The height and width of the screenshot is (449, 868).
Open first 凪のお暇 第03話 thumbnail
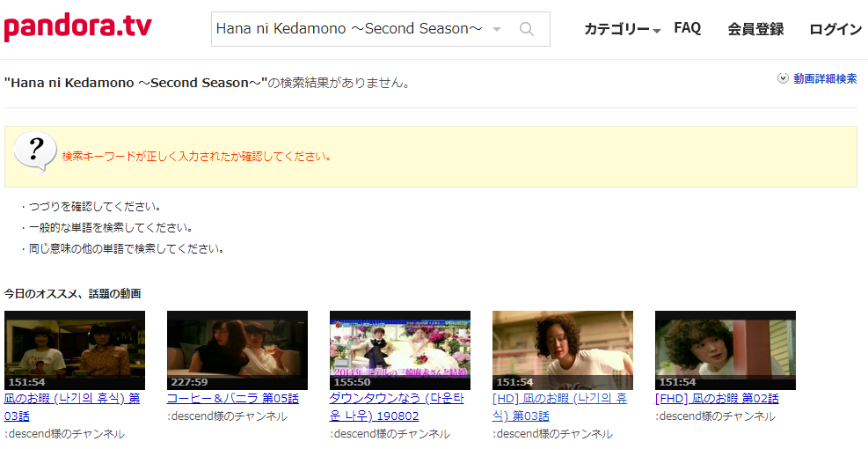75,350
